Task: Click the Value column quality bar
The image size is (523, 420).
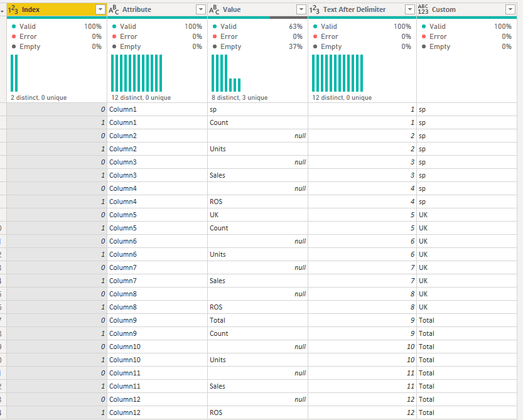Action: pos(257,18)
